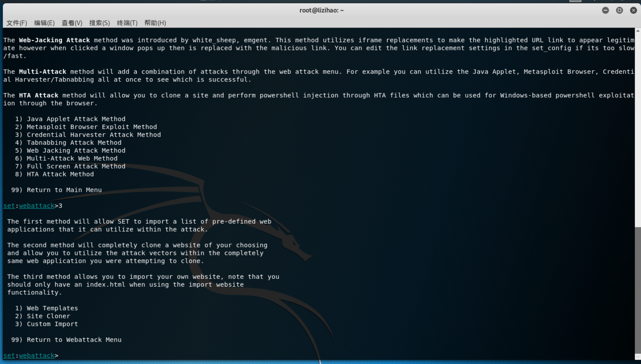The width and height of the screenshot is (641, 364).
Task: Click '/fast.' text line
Action: (15, 56)
